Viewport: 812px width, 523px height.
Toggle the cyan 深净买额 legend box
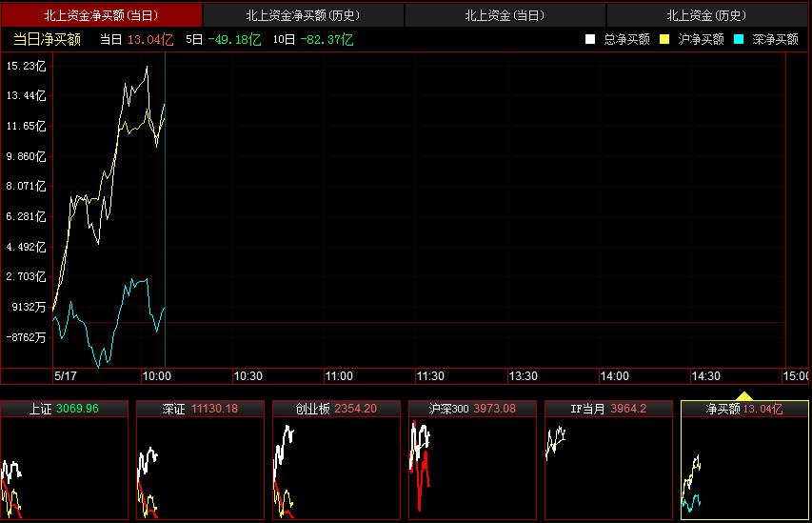coord(738,40)
